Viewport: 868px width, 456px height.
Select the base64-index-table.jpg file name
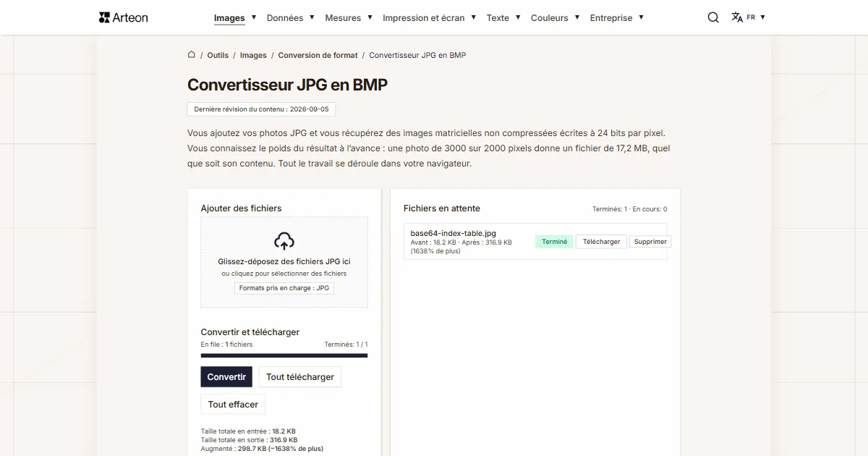click(453, 233)
